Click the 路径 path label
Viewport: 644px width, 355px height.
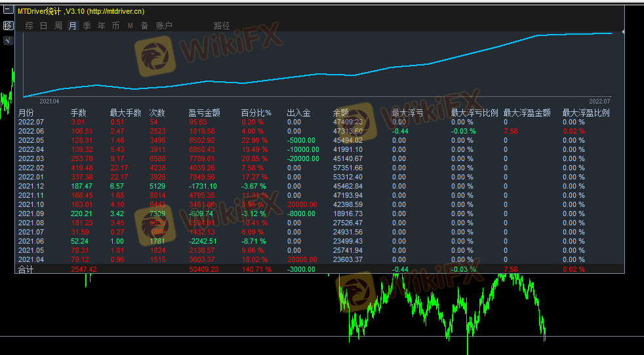(222, 26)
